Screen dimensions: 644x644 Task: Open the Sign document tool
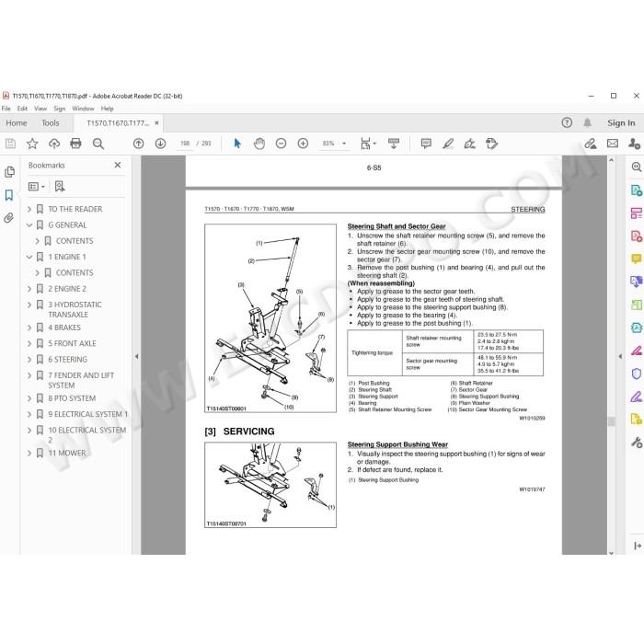click(469, 144)
